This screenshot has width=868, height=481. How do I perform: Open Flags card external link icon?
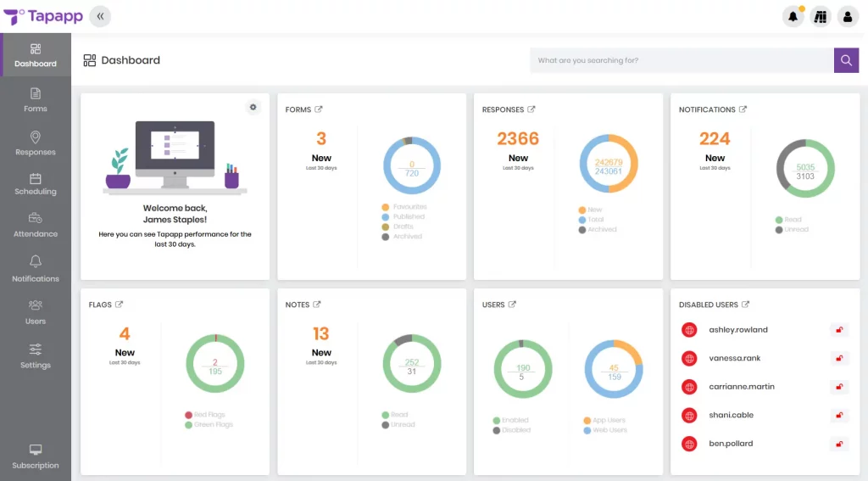(120, 305)
